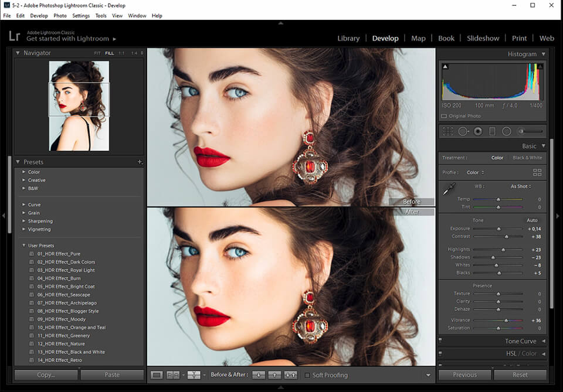Select the Crop Overlay tool

click(x=448, y=131)
